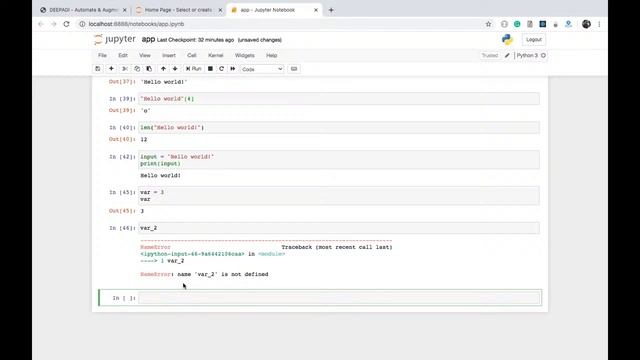Click the NameError message text
This screenshot has height=360, width=640.
click(x=204, y=274)
